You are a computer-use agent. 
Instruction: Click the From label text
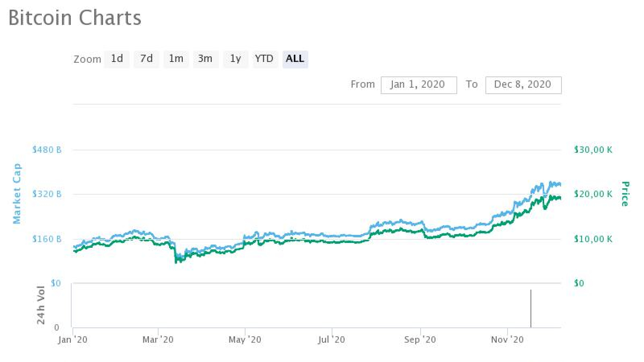point(363,84)
